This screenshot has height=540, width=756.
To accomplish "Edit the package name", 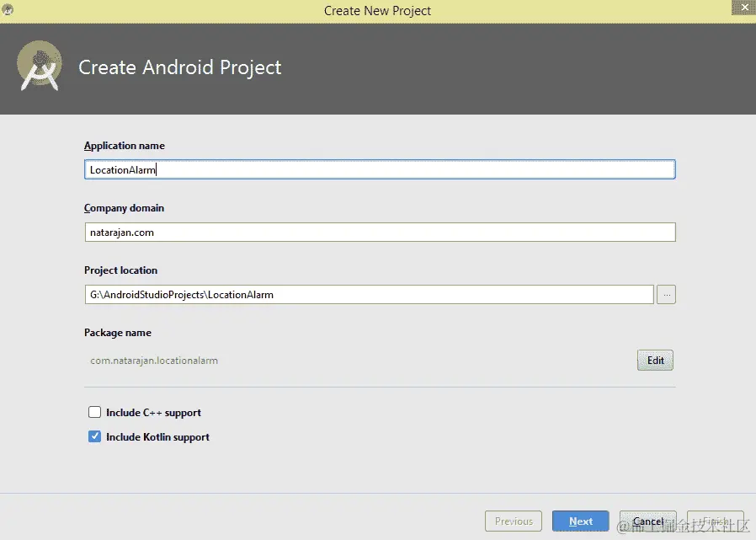I will point(655,361).
